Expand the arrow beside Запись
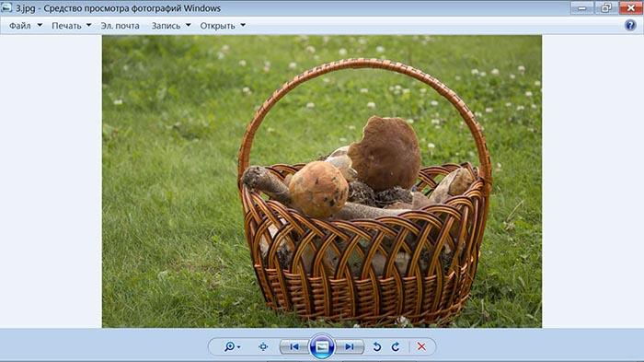The width and height of the screenshot is (644, 362). 188,25
